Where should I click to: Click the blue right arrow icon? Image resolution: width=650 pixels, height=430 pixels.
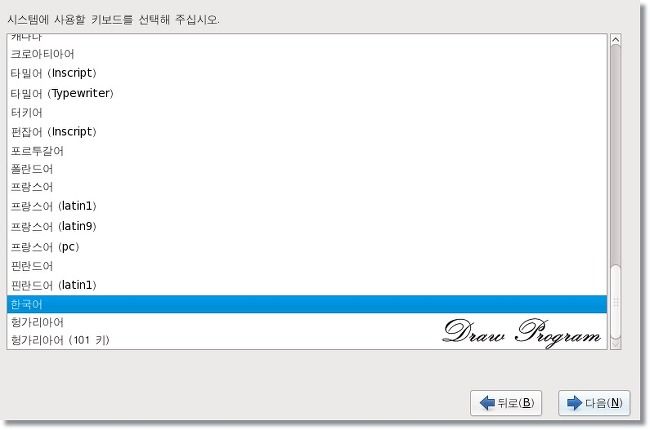[x=575, y=403]
